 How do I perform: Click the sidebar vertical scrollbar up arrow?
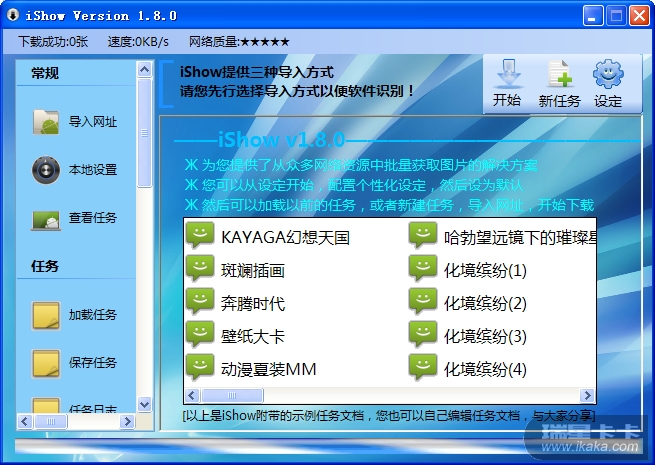(145, 69)
